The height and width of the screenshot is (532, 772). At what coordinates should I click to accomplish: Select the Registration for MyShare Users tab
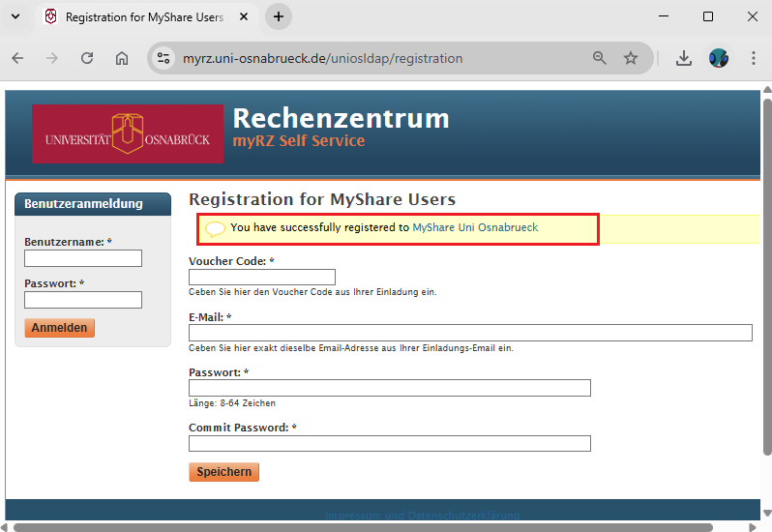pos(143,17)
